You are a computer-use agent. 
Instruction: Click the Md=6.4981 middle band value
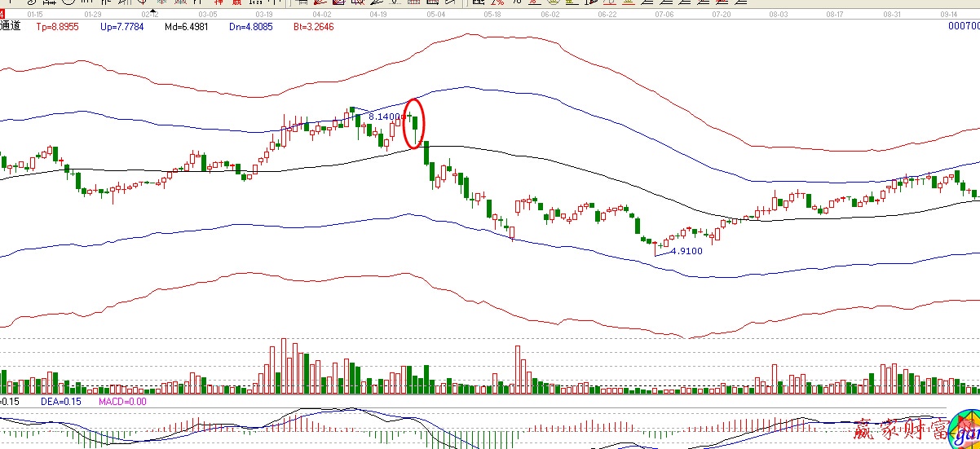pyautogui.click(x=186, y=26)
